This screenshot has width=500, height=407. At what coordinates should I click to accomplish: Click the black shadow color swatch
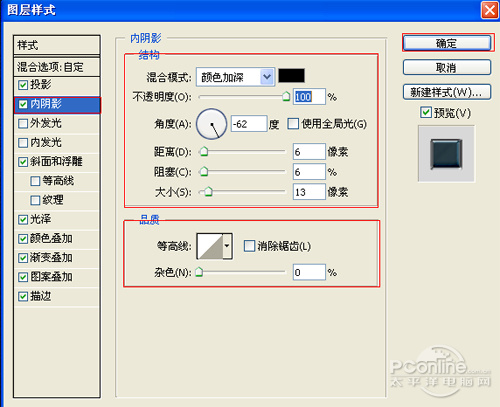pyautogui.click(x=291, y=76)
